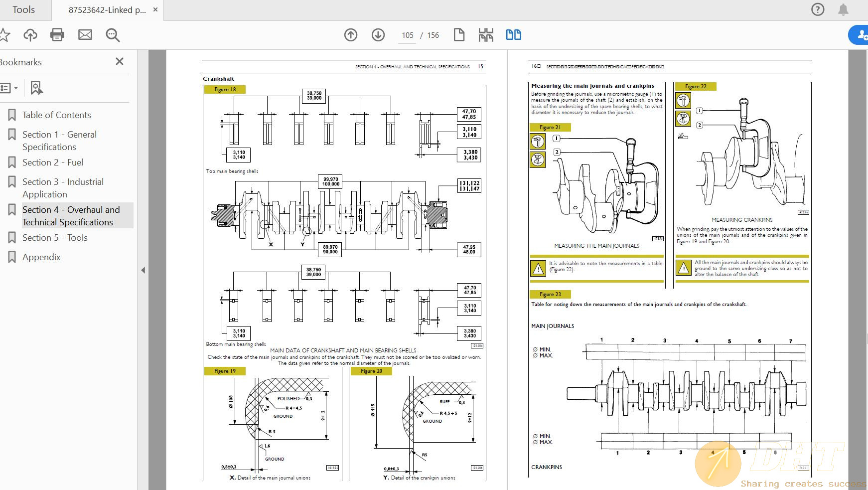
Task: Open the help question mark icon
Action: (x=818, y=9)
